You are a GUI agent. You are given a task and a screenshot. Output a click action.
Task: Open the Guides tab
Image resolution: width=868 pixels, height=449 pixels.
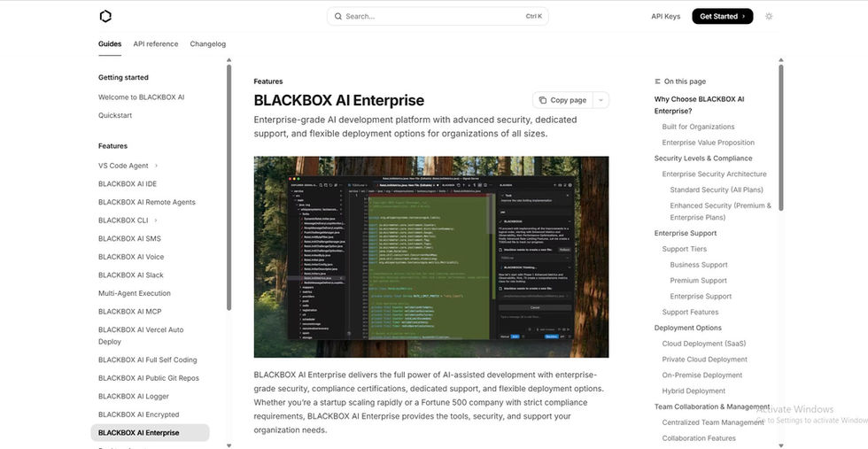pyautogui.click(x=110, y=43)
